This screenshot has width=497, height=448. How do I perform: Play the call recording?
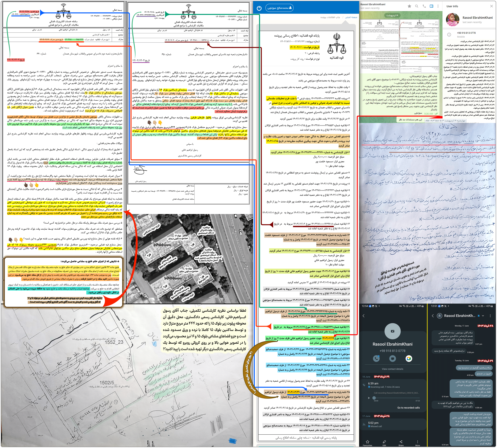coord(369,398)
